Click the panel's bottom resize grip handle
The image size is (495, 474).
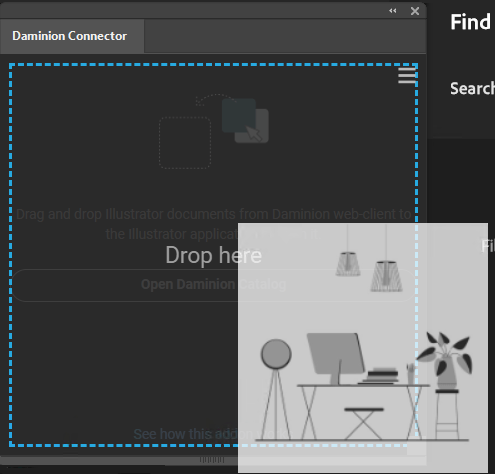click(212, 460)
